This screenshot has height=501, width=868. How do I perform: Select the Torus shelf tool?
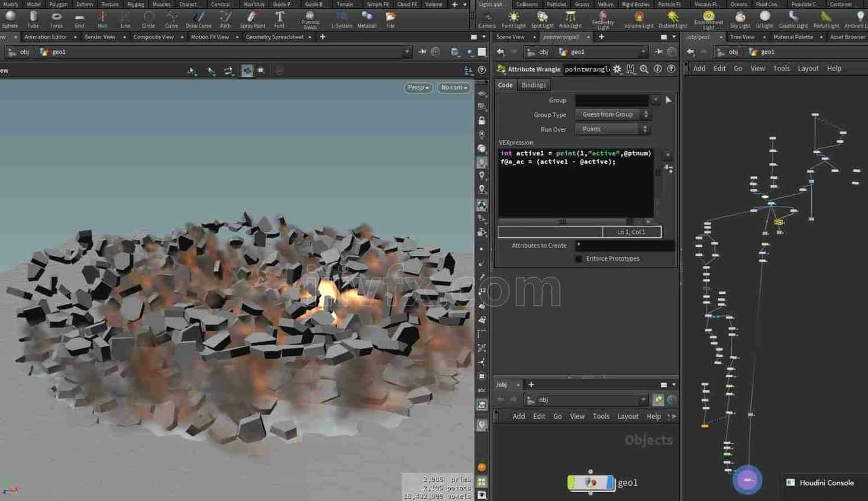[x=56, y=20]
